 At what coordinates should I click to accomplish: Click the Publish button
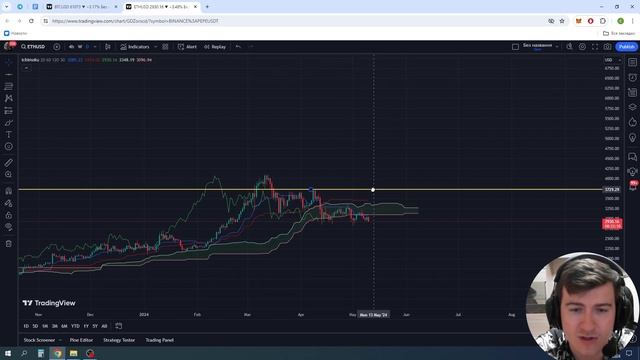pos(627,47)
